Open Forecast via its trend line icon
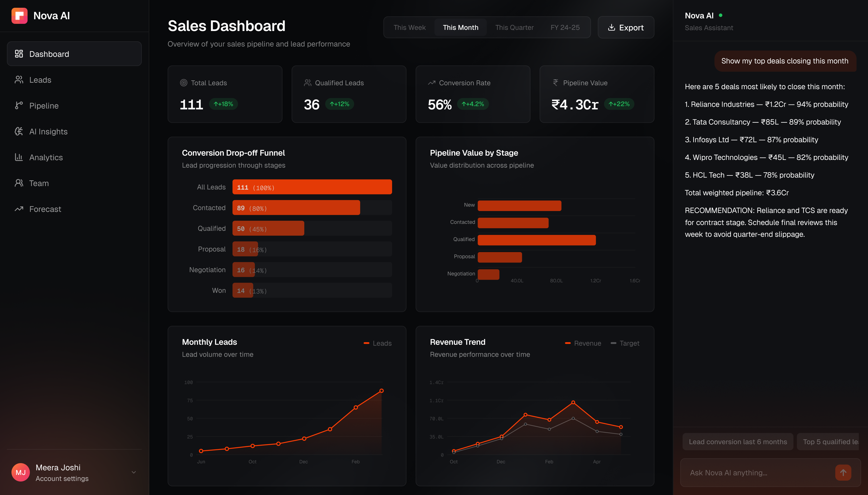Screen dimensions: 868x495 [x=19, y=209]
